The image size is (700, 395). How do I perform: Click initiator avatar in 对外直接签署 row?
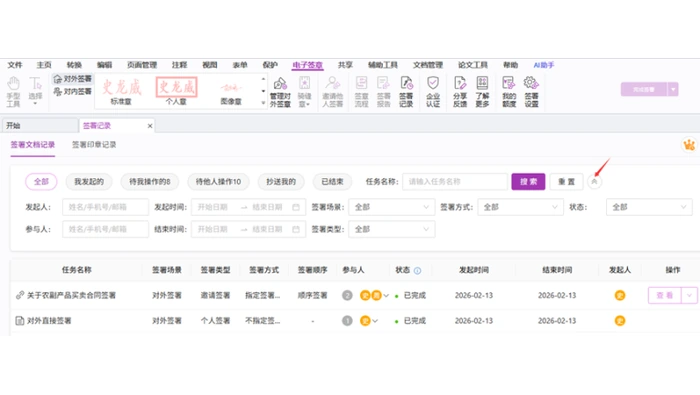[x=620, y=321]
